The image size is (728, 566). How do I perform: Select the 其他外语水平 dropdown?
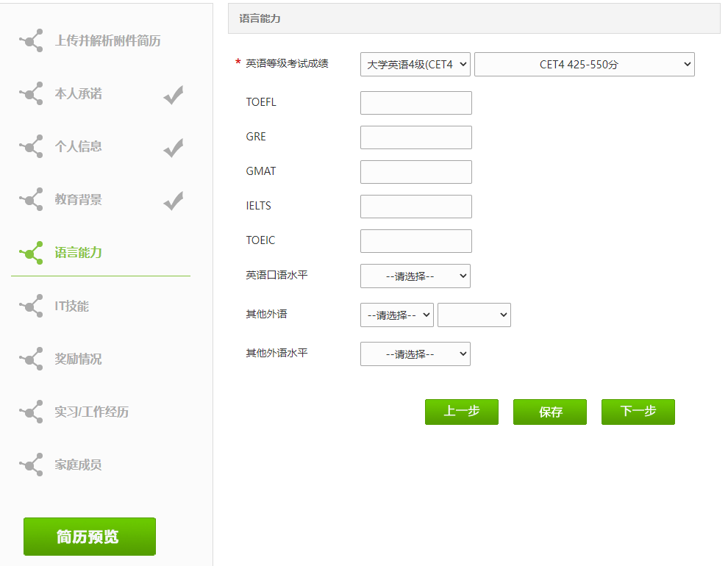[415, 354]
